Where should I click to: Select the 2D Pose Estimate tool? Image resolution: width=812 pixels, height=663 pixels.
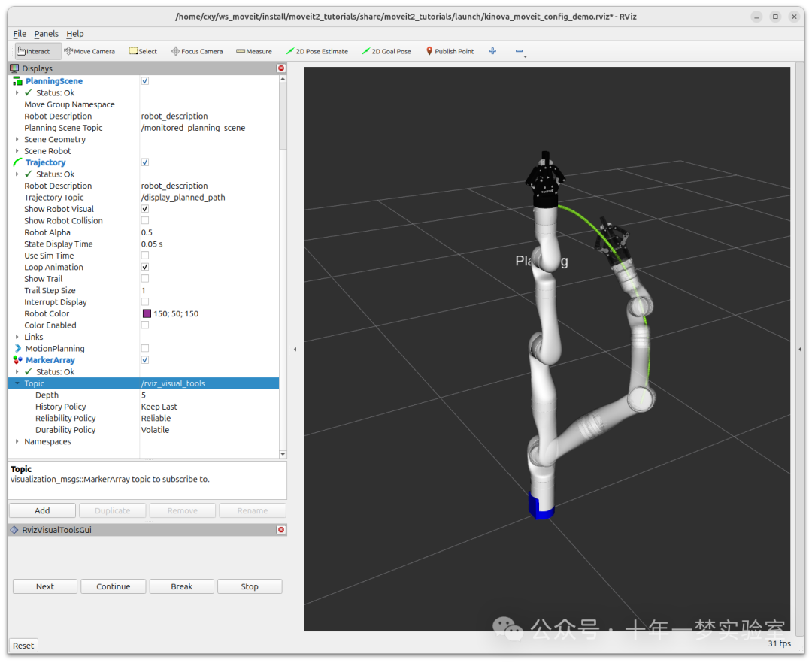point(317,51)
